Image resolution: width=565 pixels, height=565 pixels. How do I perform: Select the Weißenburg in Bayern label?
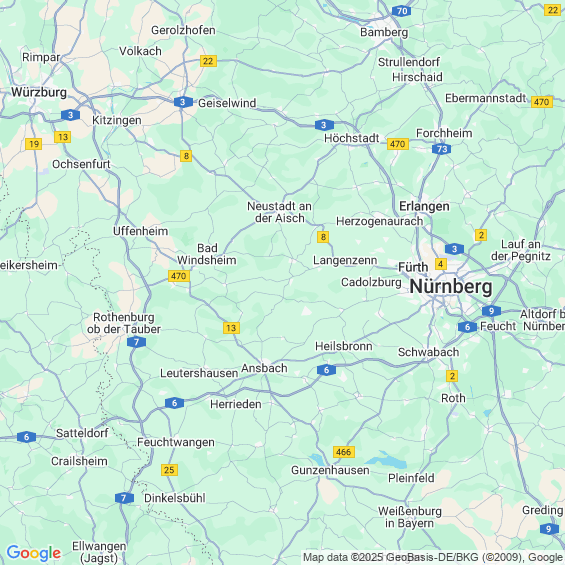pos(410,517)
